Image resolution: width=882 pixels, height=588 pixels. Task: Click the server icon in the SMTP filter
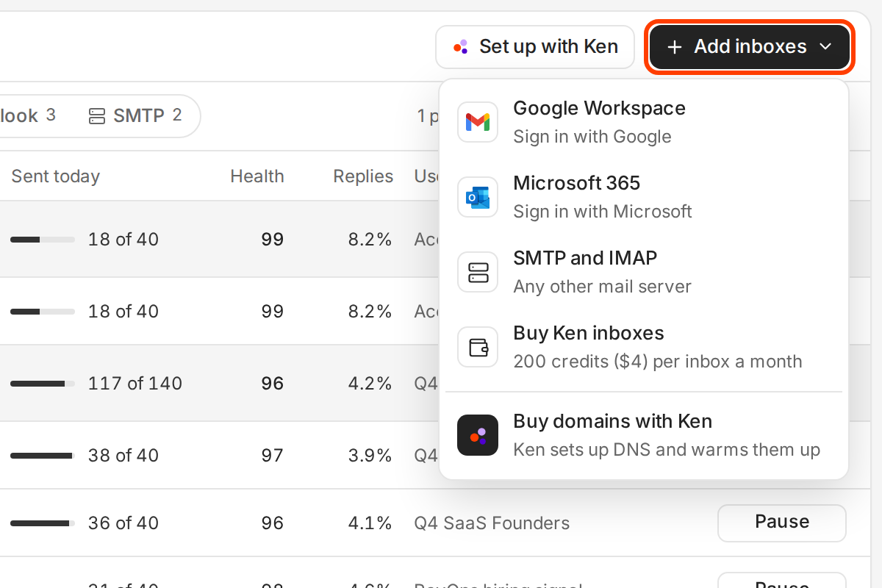(x=97, y=116)
